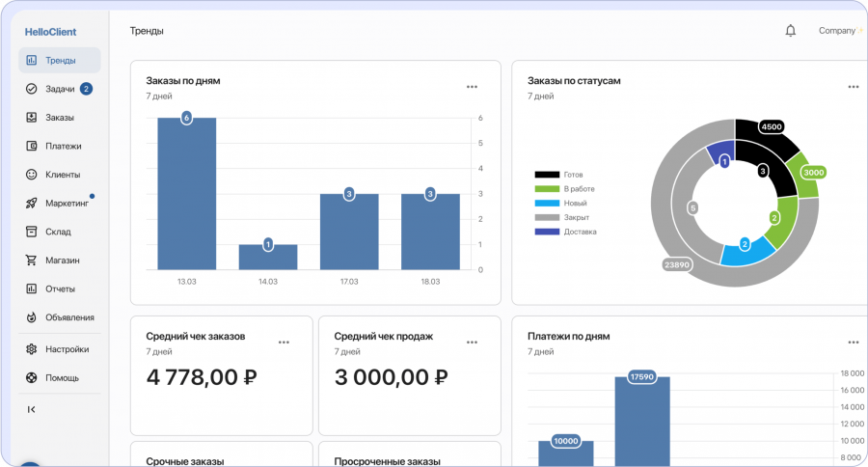Screen dimensions: 868x467
Task: Click the 4 778,00 ₽ average value
Action: point(202,377)
